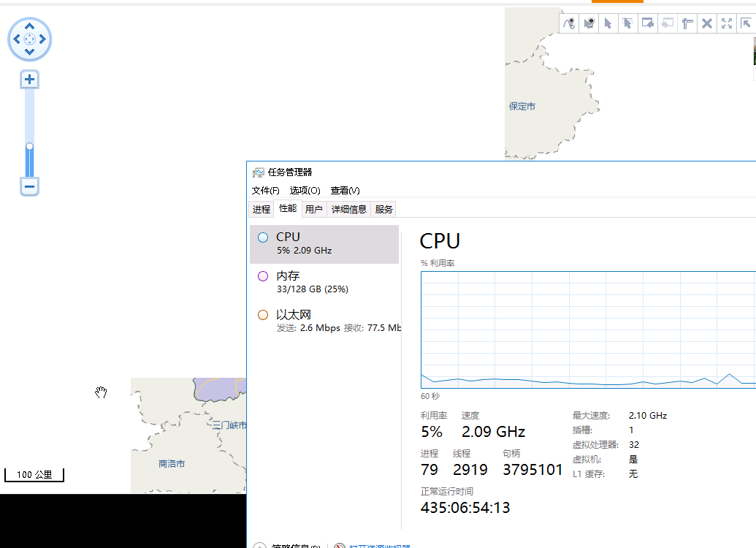This screenshot has width=756, height=548.
Task: Click the 三门峡市 label on the map
Action: coord(229,425)
